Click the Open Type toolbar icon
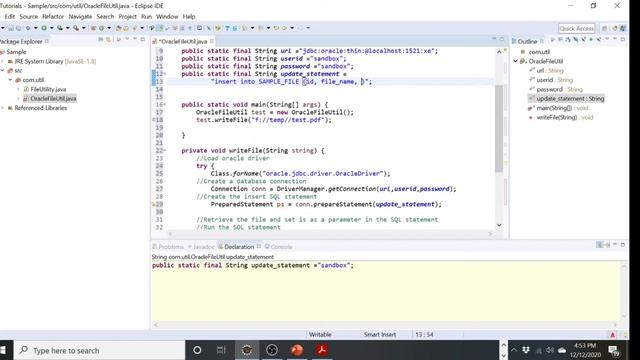Viewport: 640px width, 360px height. point(118,28)
